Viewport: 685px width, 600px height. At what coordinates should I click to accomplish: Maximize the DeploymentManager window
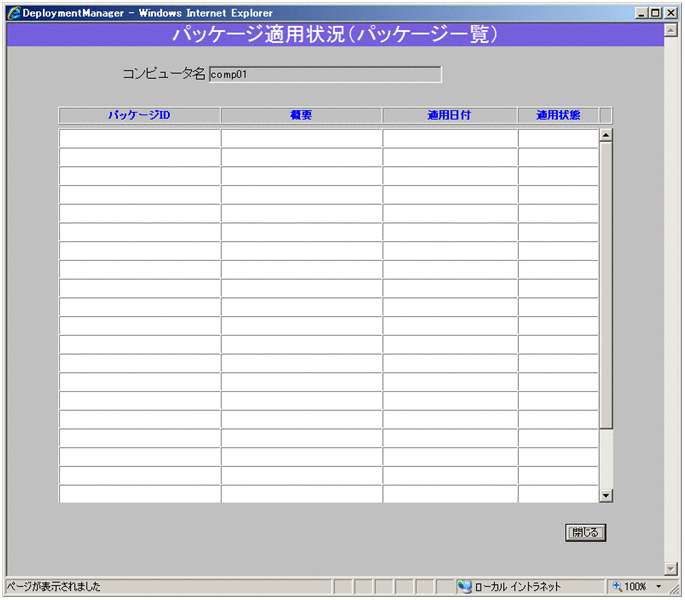coord(655,13)
